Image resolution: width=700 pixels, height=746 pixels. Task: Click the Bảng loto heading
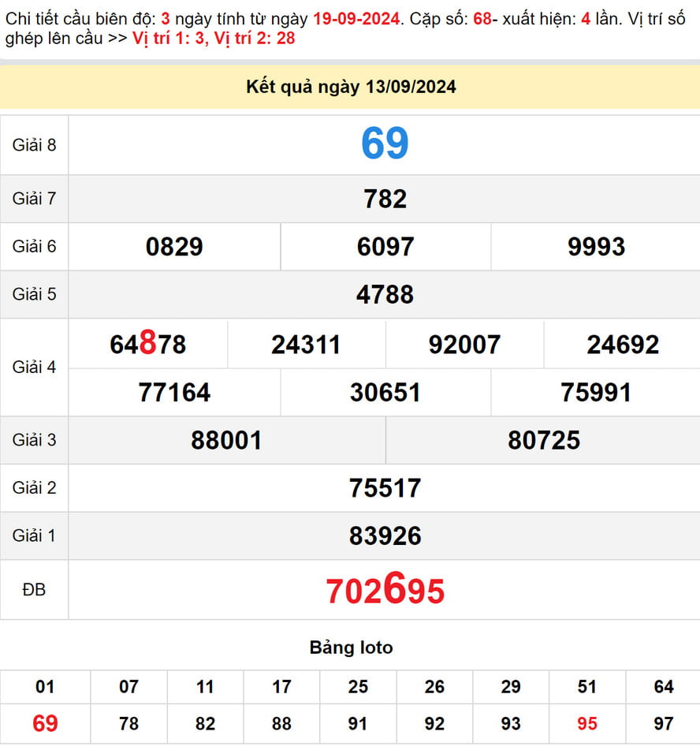[351, 648]
